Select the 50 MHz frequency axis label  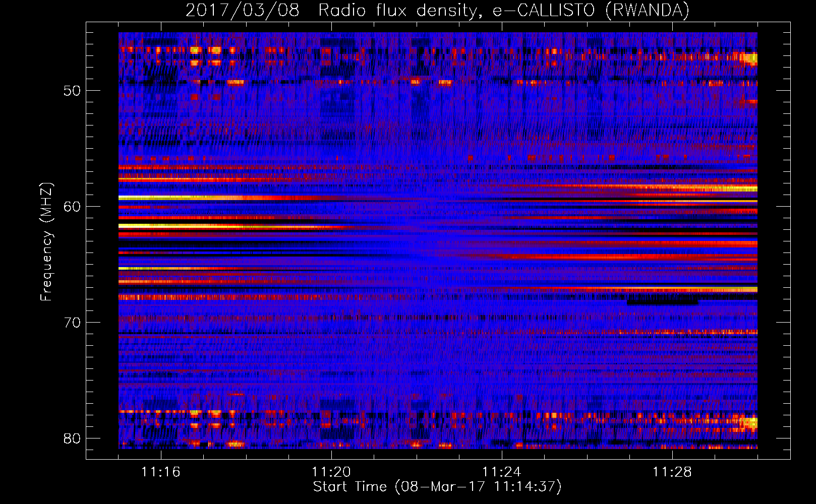click(x=72, y=91)
